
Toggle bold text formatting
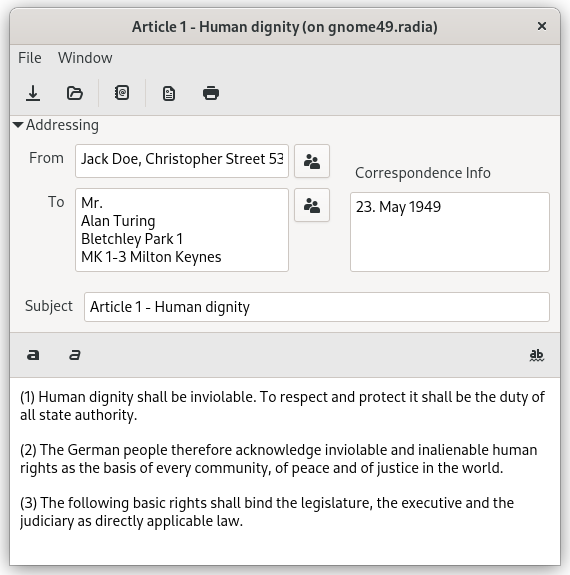(x=33, y=355)
